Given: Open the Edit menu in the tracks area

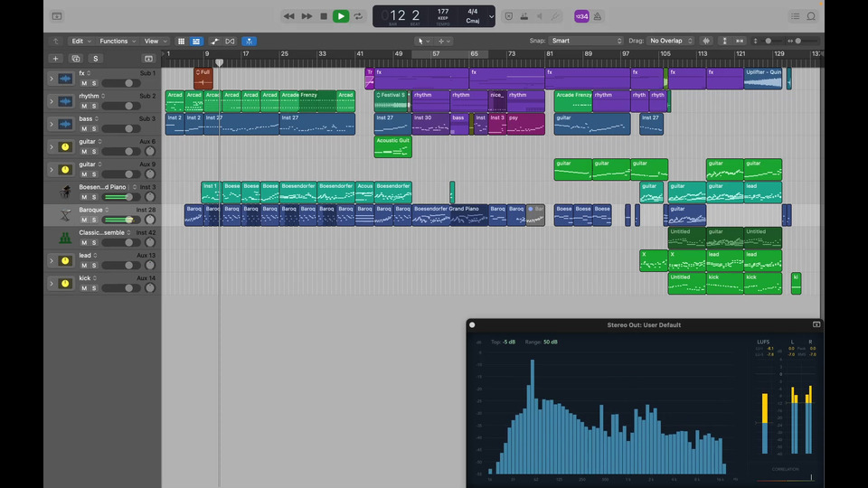Looking at the screenshot, I should pyautogui.click(x=80, y=41).
